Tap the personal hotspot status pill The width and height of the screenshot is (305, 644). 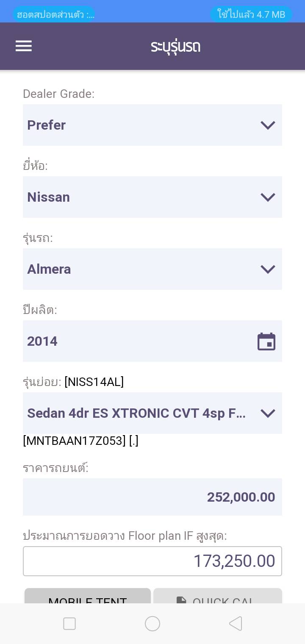54,14
